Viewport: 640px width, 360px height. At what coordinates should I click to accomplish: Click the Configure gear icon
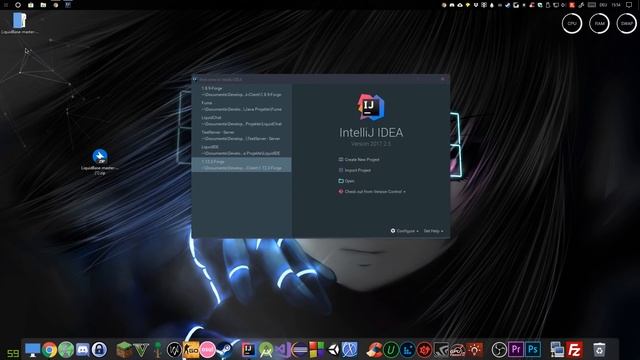pos(393,231)
